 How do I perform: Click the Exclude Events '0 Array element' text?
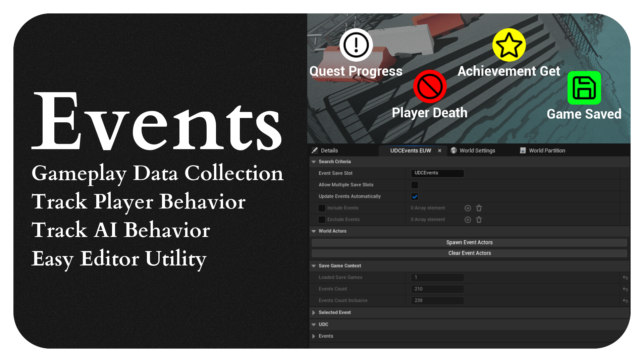click(428, 220)
